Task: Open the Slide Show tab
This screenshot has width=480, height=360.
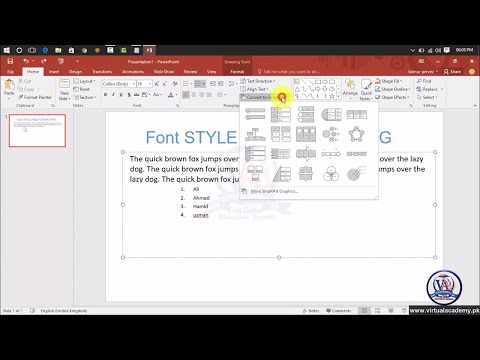Action: click(164, 71)
